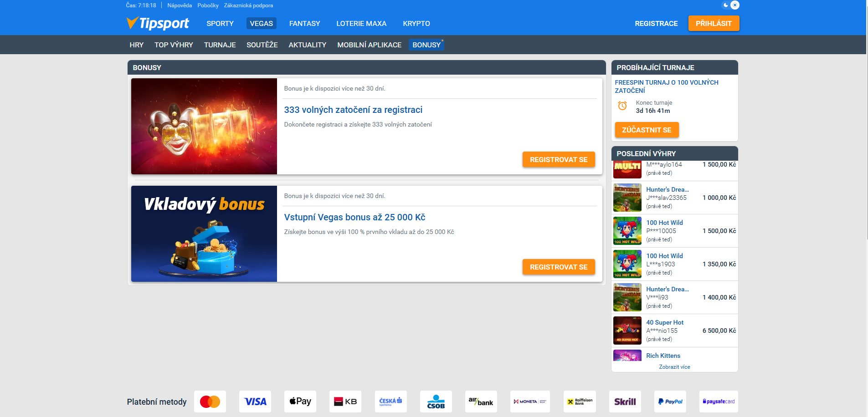Open the MOBILNÍ APLIKACE tab

(370, 45)
